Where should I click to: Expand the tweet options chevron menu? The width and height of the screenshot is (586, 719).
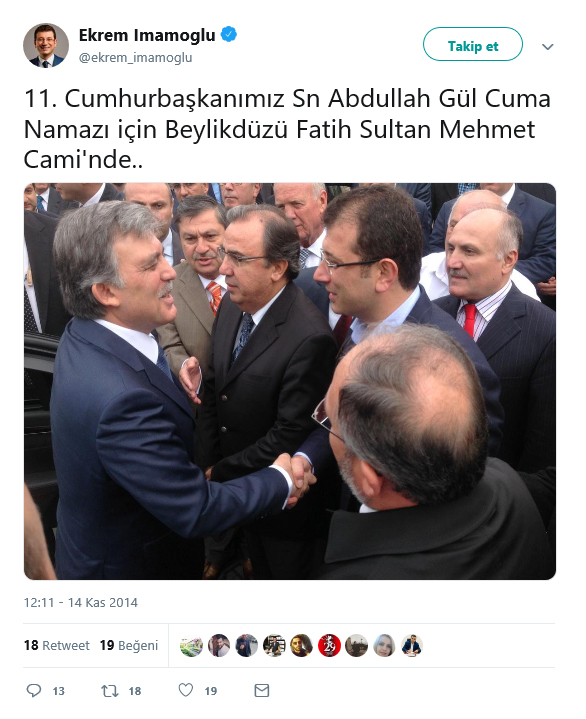coord(547,46)
